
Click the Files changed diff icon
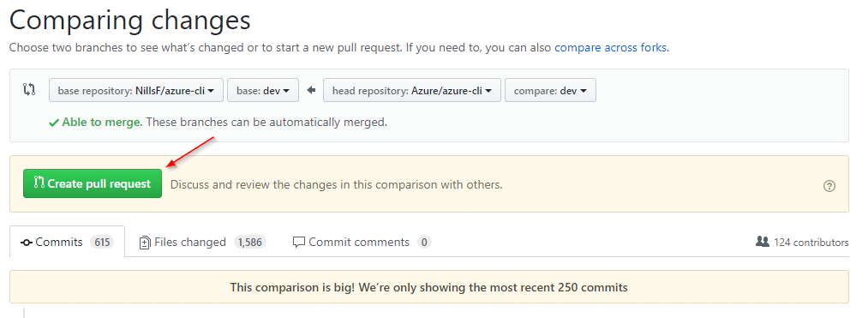click(x=145, y=242)
